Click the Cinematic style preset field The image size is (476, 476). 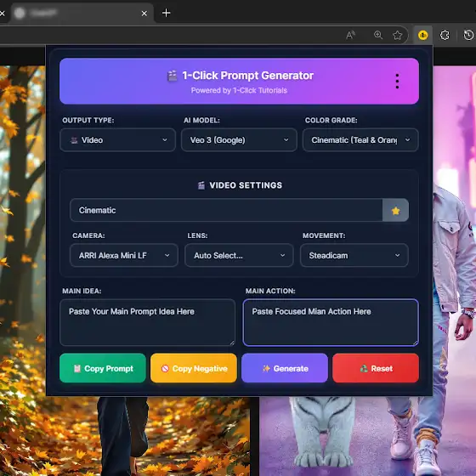pos(226,211)
